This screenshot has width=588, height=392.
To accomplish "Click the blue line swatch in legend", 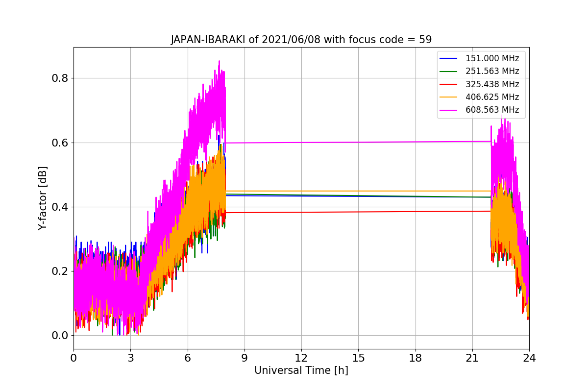I will click(449, 59).
